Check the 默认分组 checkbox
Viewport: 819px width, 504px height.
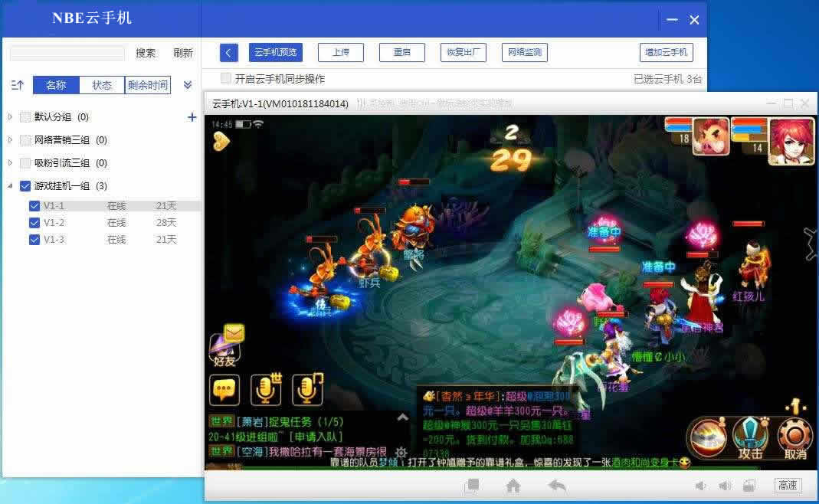coord(25,116)
